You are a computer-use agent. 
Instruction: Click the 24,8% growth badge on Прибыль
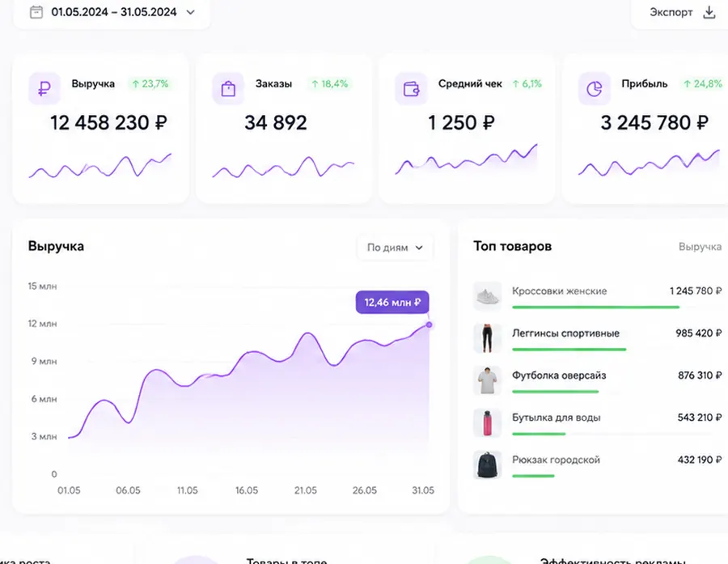click(x=703, y=84)
